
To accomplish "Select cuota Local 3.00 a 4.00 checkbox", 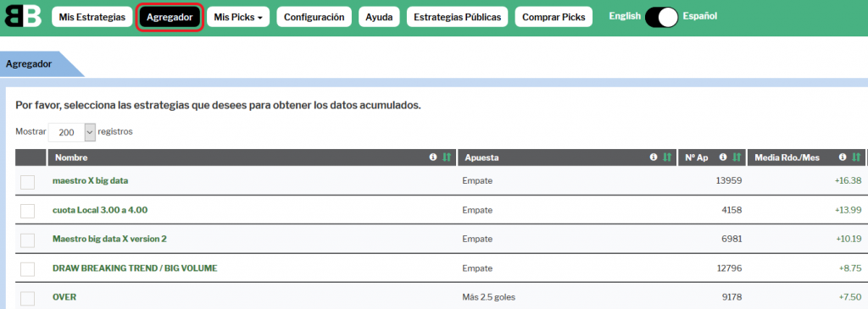I will click(x=28, y=211).
